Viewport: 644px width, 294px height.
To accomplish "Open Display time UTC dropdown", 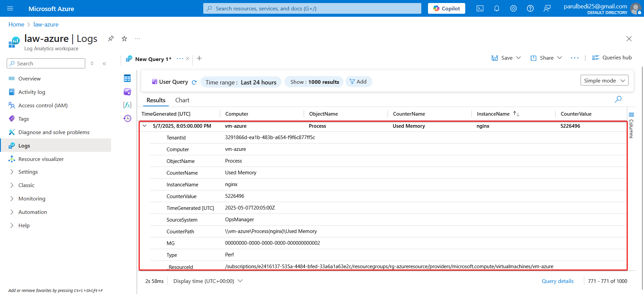I will click(208, 281).
